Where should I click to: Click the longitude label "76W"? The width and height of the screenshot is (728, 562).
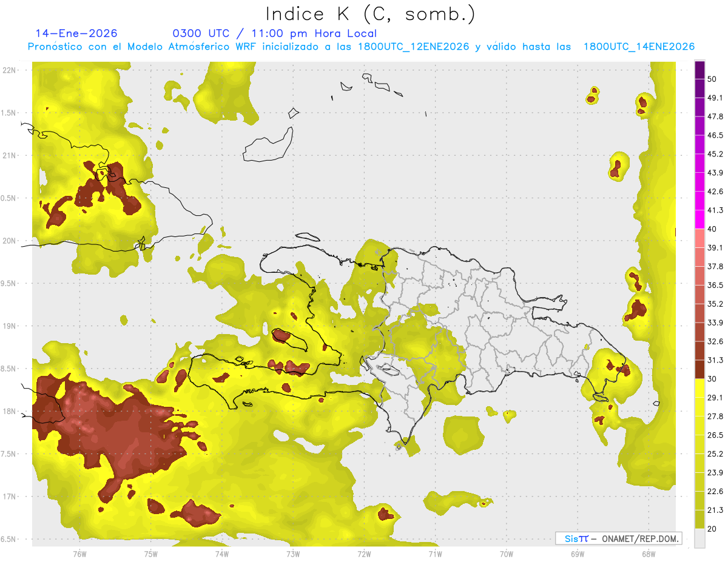tap(79, 554)
